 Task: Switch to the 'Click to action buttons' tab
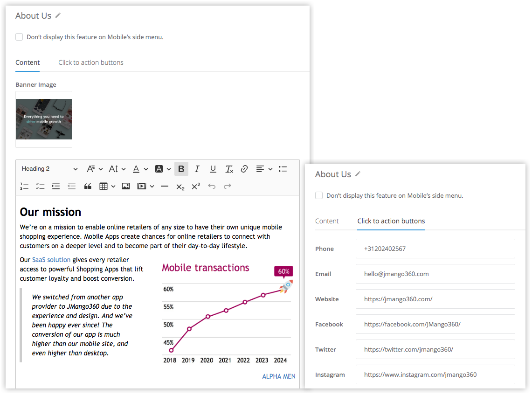click(90, 62)
